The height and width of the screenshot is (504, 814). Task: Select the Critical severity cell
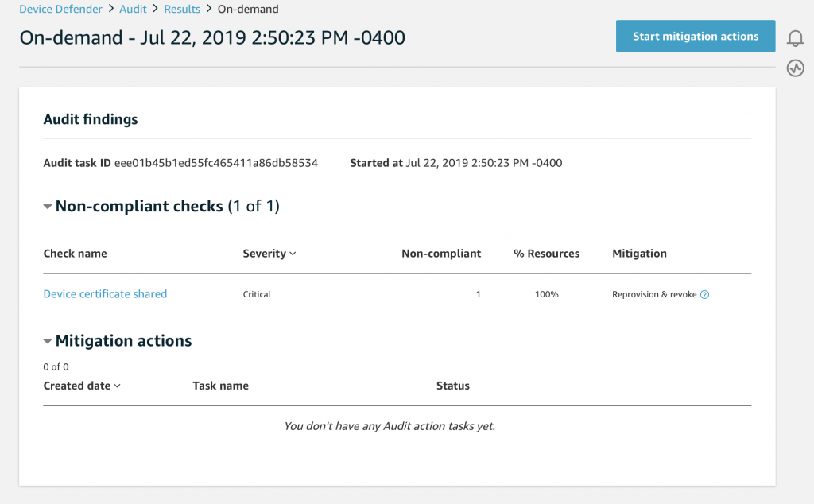[256, 294]
